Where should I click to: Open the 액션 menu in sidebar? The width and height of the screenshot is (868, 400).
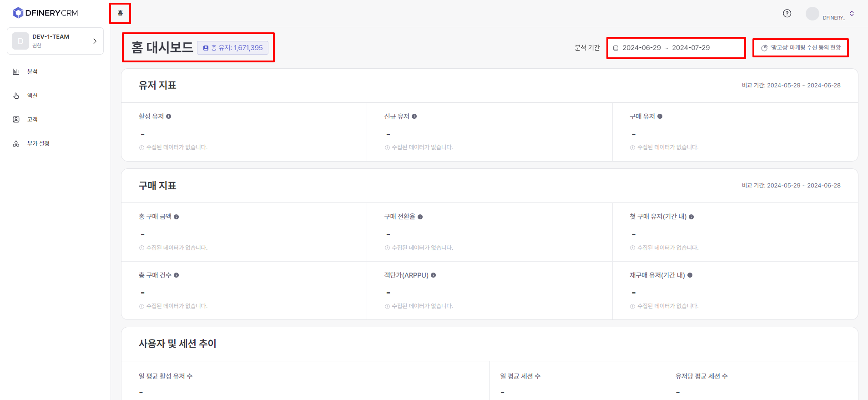coord(32,96)
